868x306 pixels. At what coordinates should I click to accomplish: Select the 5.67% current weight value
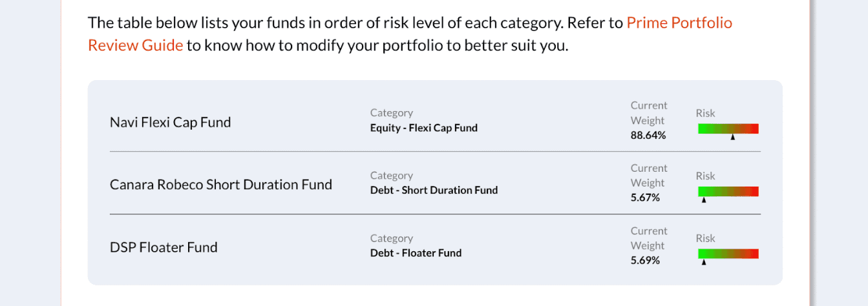(x=646, y=198)
